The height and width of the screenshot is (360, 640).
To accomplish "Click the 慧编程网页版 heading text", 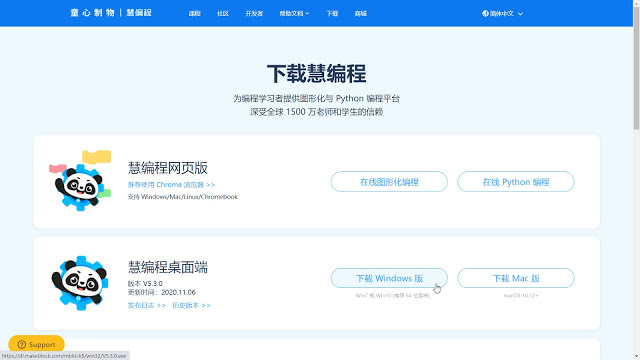I will [168, 168].
